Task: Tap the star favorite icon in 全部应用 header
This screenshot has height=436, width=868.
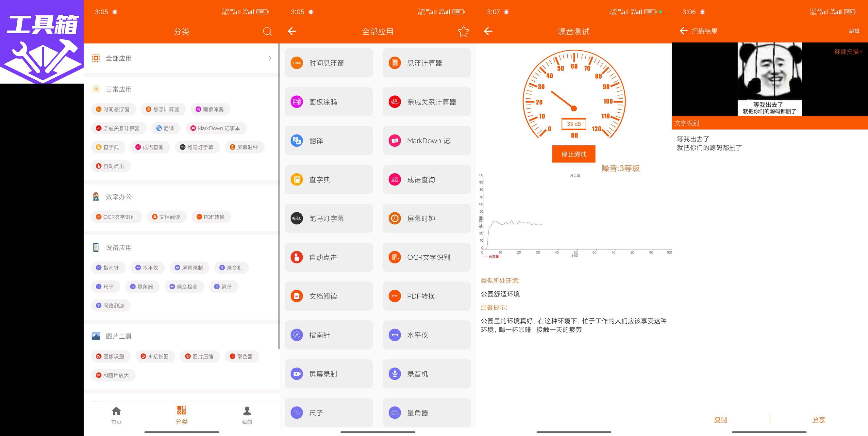Action: tap(463, 31)
